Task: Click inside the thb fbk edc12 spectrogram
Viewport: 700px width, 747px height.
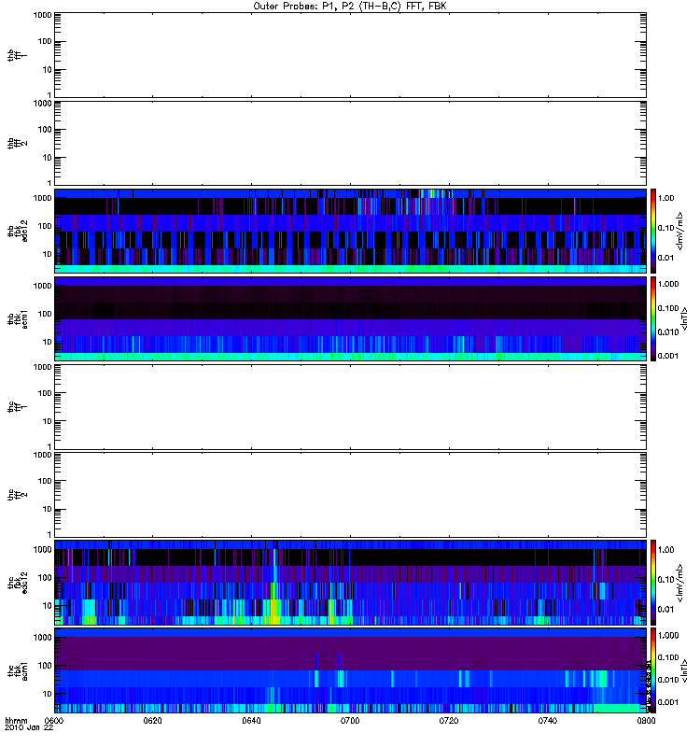Action: point(350,231)
